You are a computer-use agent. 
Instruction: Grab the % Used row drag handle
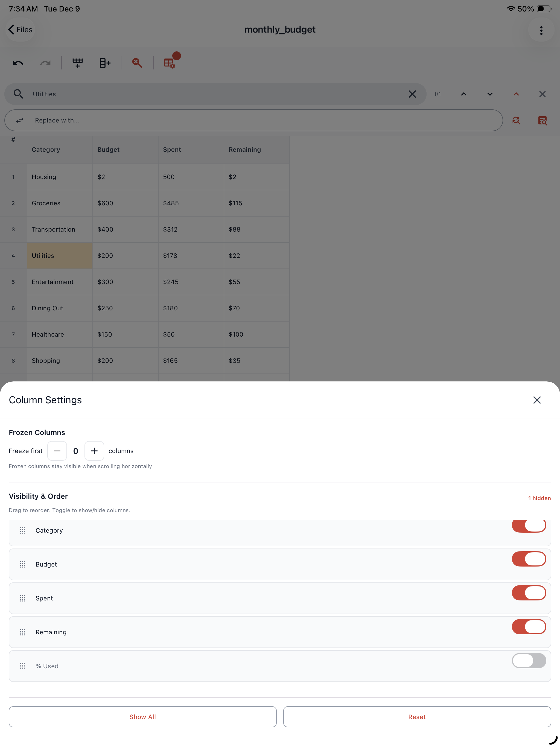tap(22, 666)
